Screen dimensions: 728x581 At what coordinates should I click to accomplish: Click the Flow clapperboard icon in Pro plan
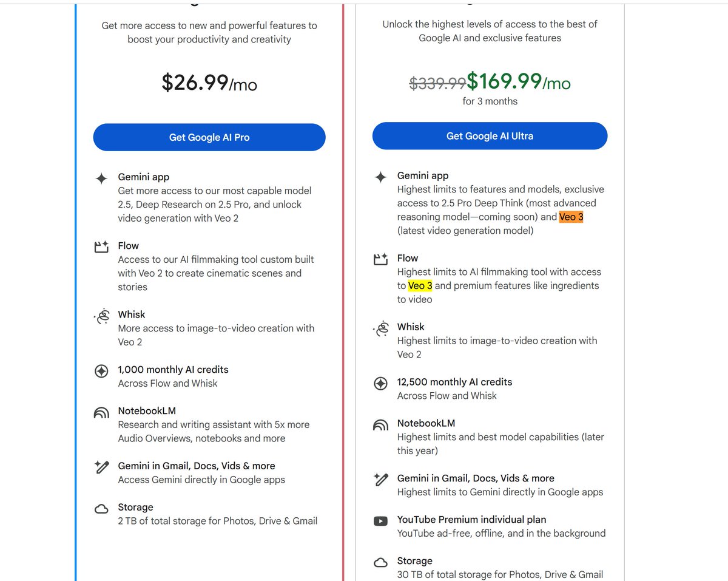[101, 246]
